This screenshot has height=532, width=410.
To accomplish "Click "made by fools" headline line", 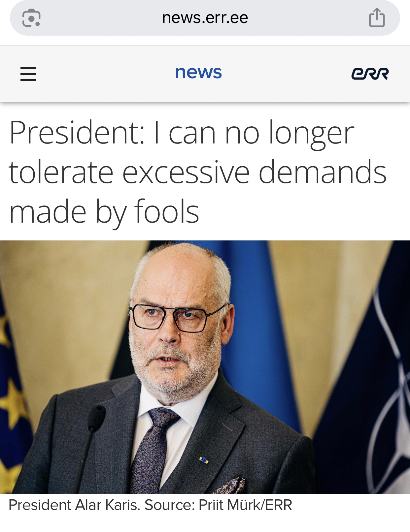I will click(x=104, y=212).
